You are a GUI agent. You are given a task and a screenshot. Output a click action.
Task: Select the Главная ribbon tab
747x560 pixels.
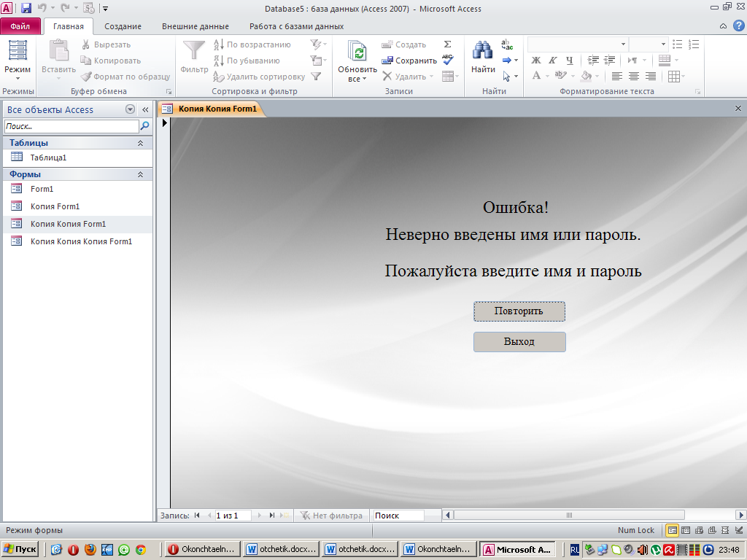[68, 26]
